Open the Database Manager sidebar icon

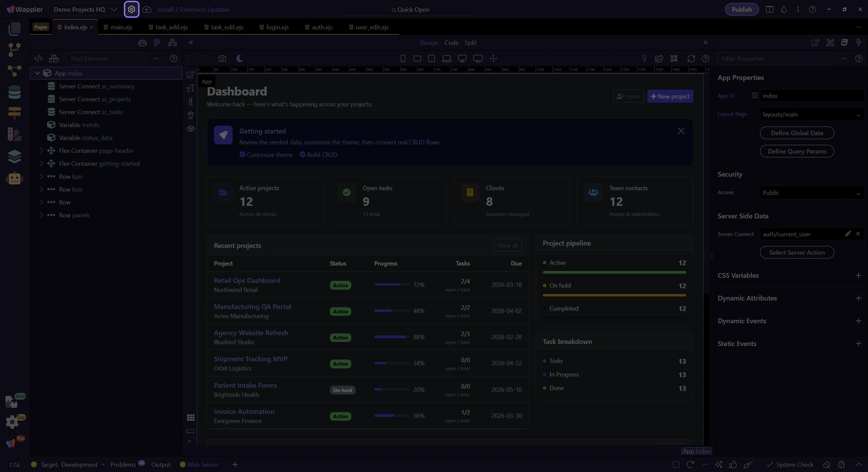point(14,92)
